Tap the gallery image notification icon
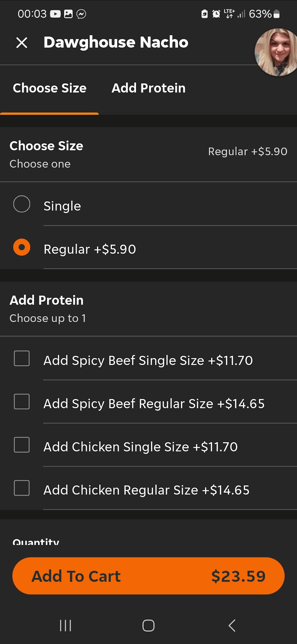The width and height of the screenshot is (297, 644). point(68,14)
